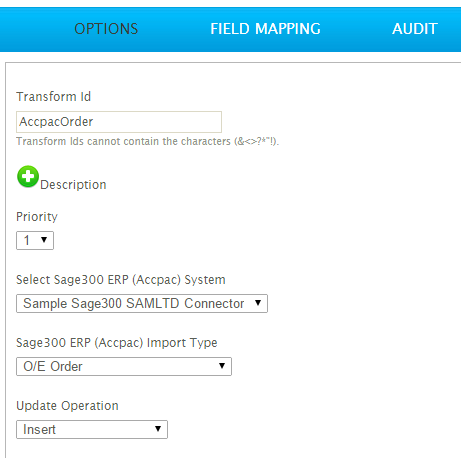
Task: Click the Description label text
Action: pos(73,185)
